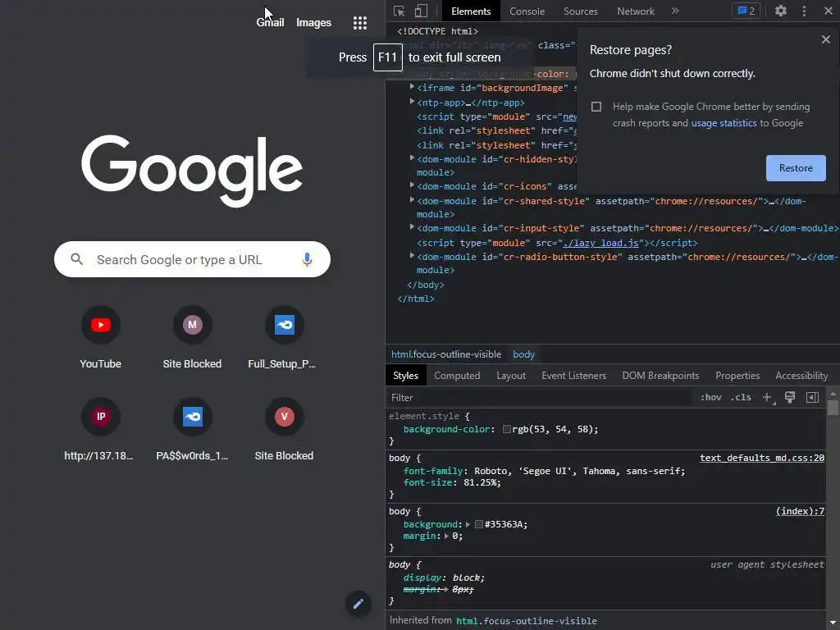This screenshot has width=840, height=630.
Task: Expand the cr-hidden-style dom-module node
Action: tap(412, 158)
